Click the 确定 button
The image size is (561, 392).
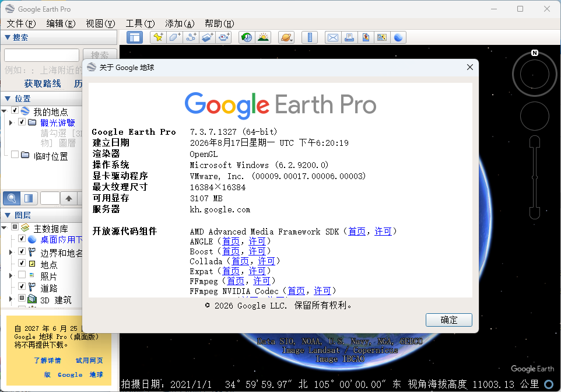pos(448,320)
